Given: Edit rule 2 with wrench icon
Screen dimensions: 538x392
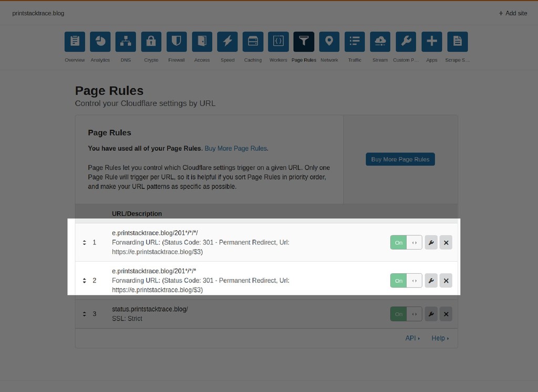Looking at the screenshot, I should (431, 281).
